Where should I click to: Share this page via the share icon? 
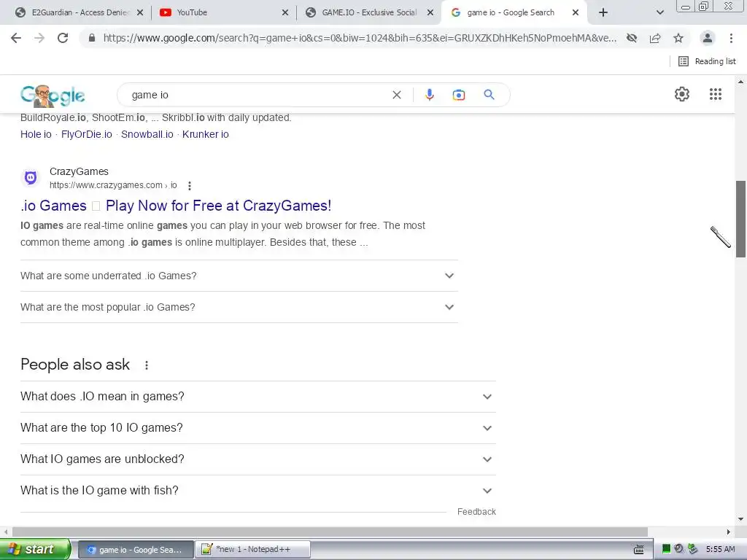[655, 38]
